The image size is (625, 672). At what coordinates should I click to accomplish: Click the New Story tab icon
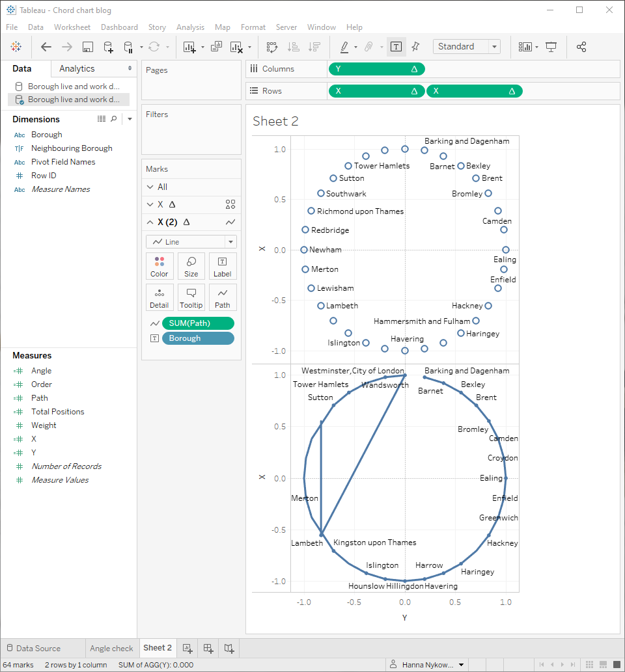point(229,649)
